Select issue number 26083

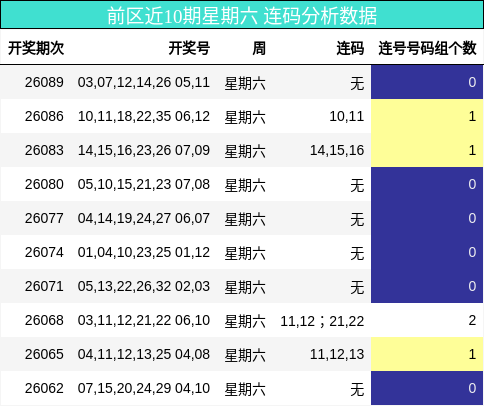coord(44,150)
